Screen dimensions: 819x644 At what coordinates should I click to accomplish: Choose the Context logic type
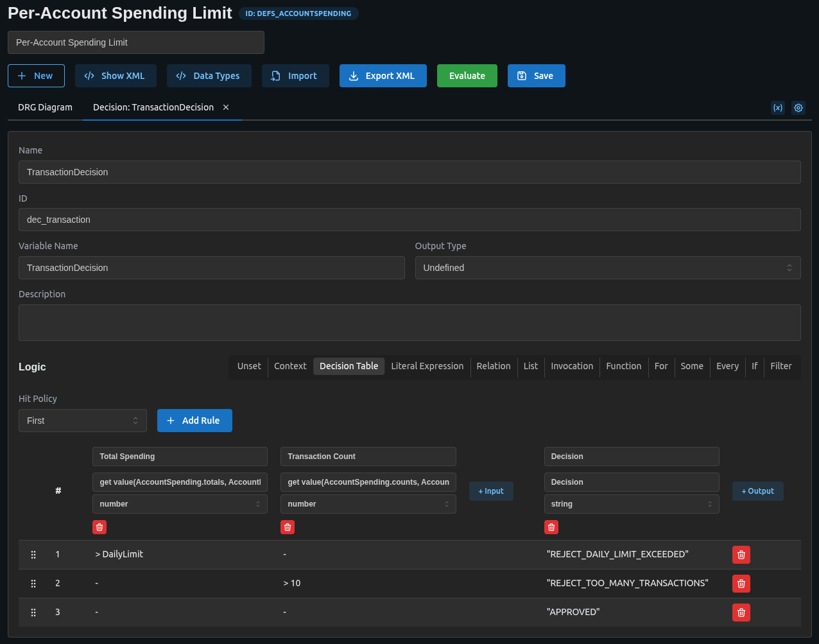pos(290,366)
